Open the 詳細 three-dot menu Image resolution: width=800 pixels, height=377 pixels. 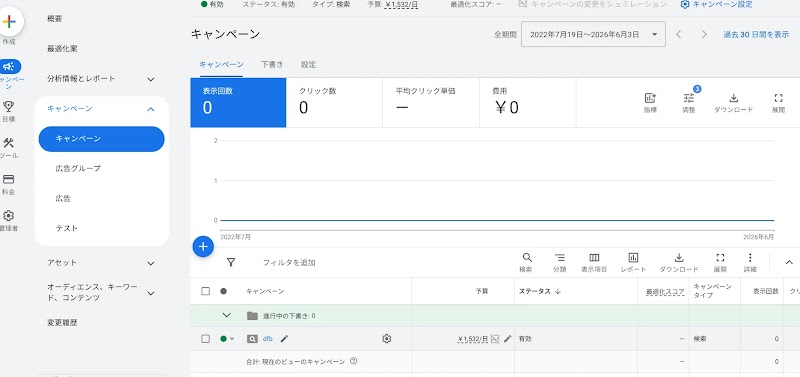[x=750, y=258]
